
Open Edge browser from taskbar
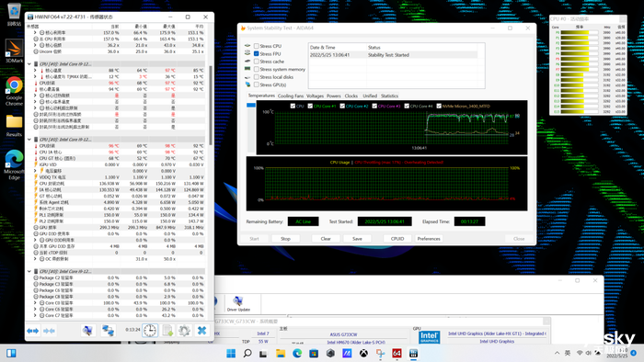pyautogui.click(x=297, y=354)
